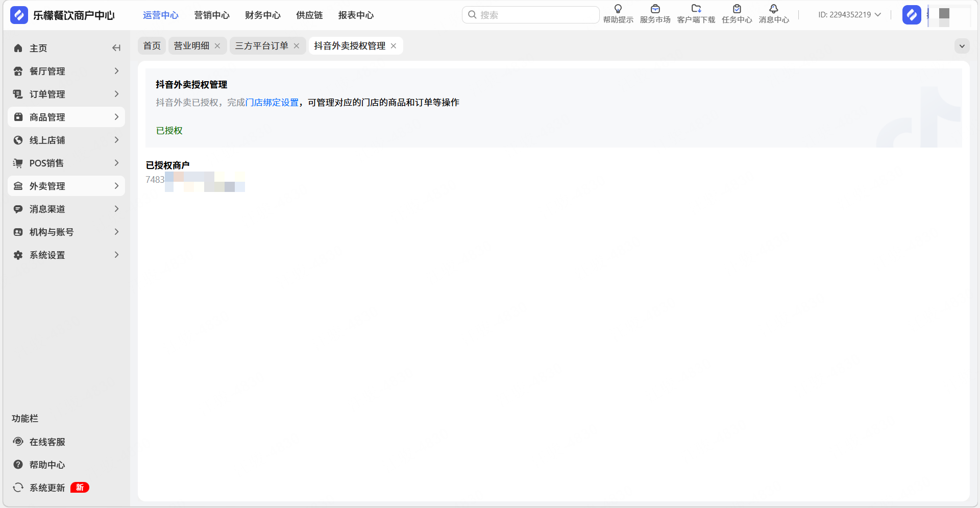Click the magnifier icon in the search box

(472, 15)
